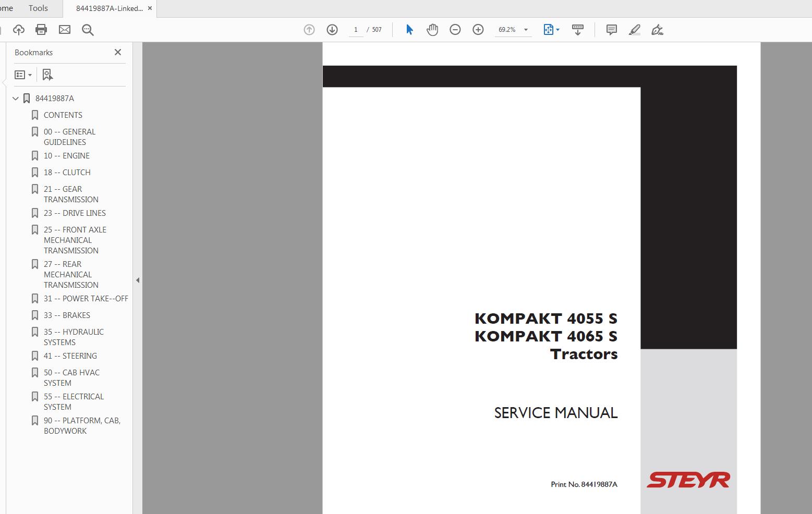Viewport: 812px width, 514px height.
Task: Navigate to 25 -- FRONT AXLE bookmark
Action: 75,240
